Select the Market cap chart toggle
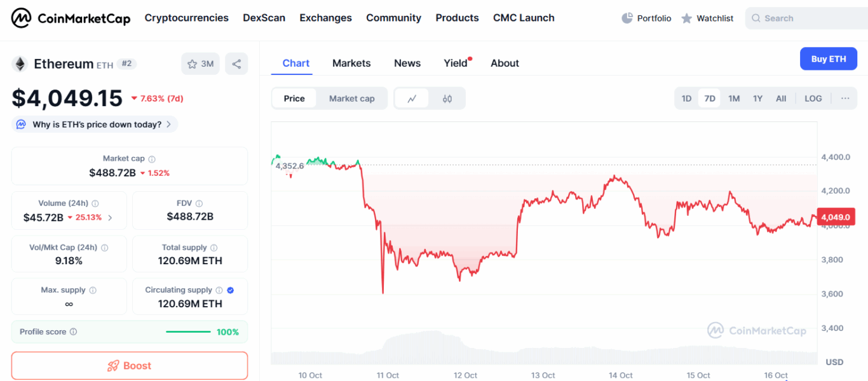The height and width of the screenshot is (381, 868). coord(351,98)
